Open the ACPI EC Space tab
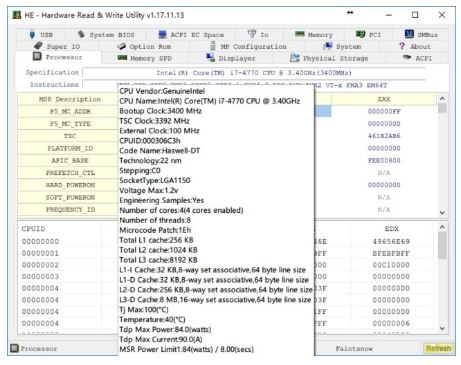The width and height of the screenshot is (461, 365). pyautogui.click(x=191, y=34)
